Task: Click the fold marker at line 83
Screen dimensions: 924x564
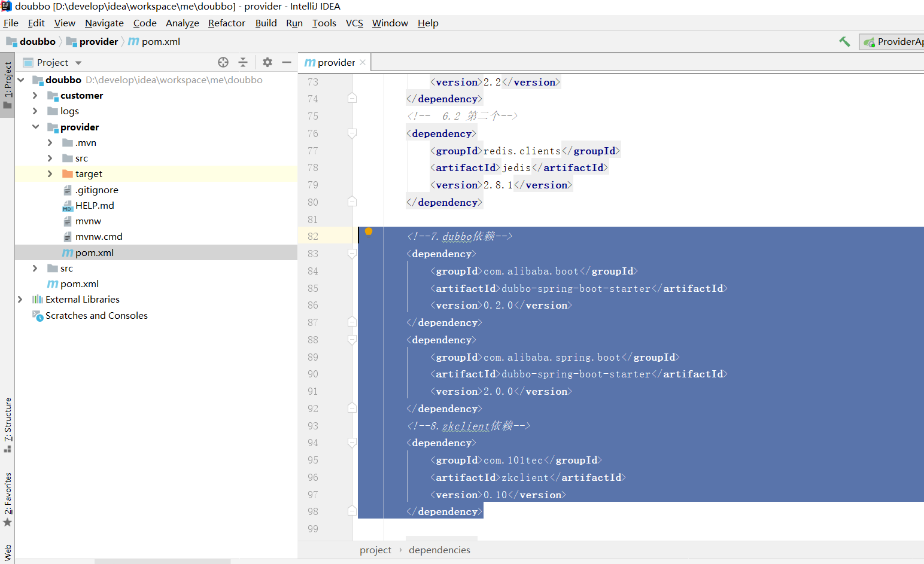Action: click(352, 254)
